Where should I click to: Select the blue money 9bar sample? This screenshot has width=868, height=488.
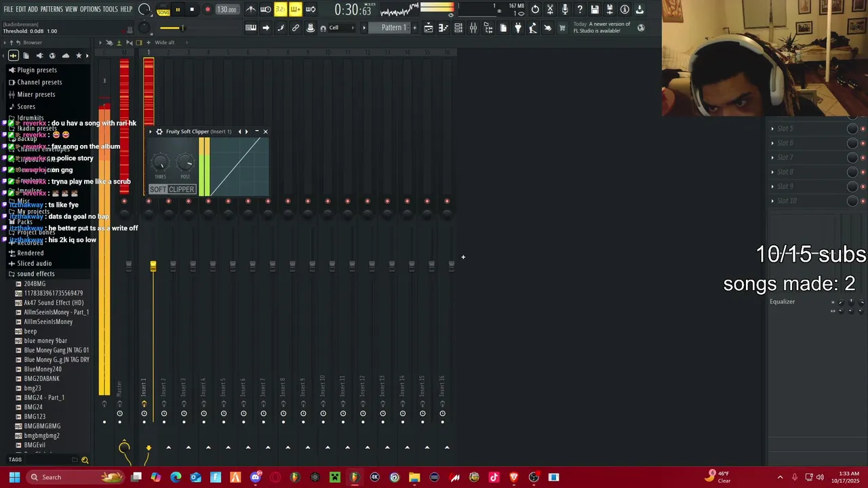point(45,341)
